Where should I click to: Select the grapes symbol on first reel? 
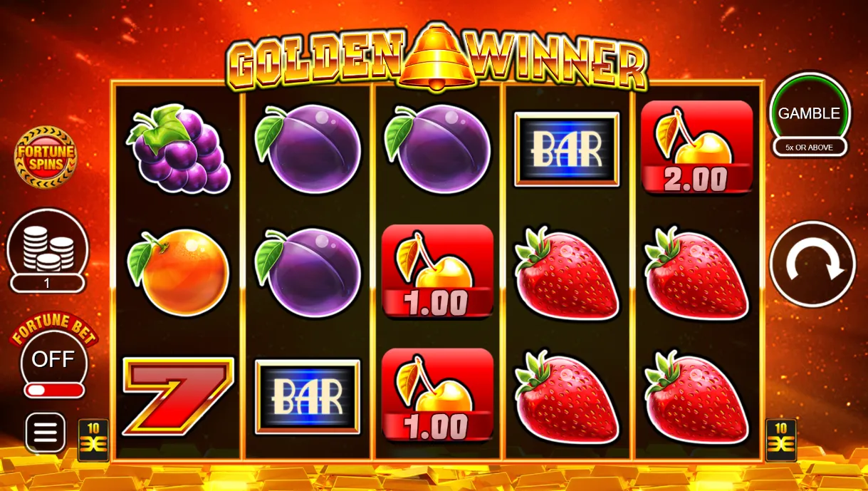pyautogui.click(x=178, y=148)
